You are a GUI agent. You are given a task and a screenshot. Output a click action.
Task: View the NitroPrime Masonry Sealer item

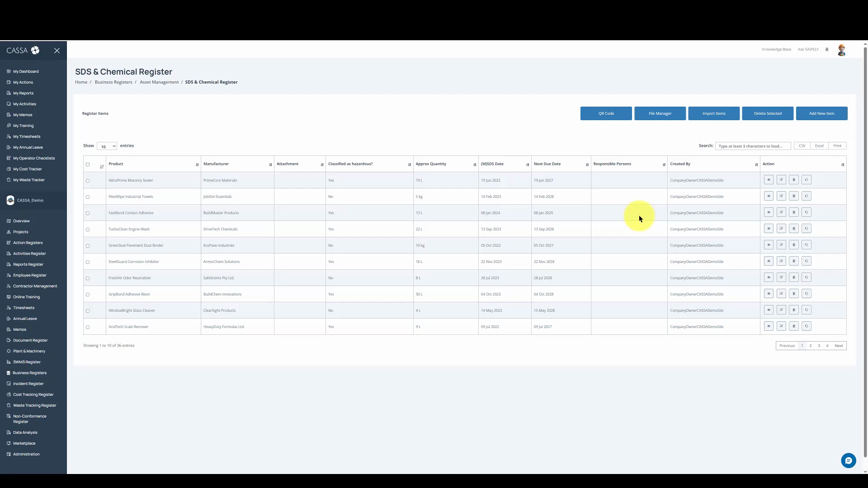click(x=768, y=180)
